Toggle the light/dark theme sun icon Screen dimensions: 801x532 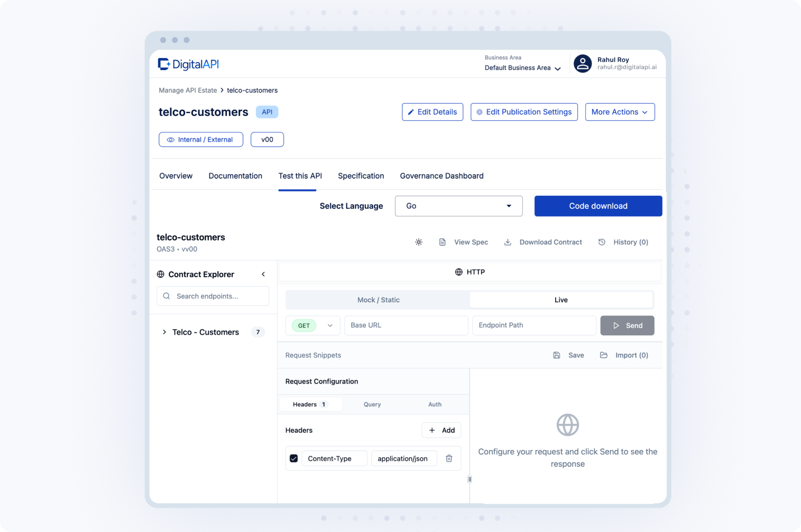pyautogui.click(x=419, y=242)
